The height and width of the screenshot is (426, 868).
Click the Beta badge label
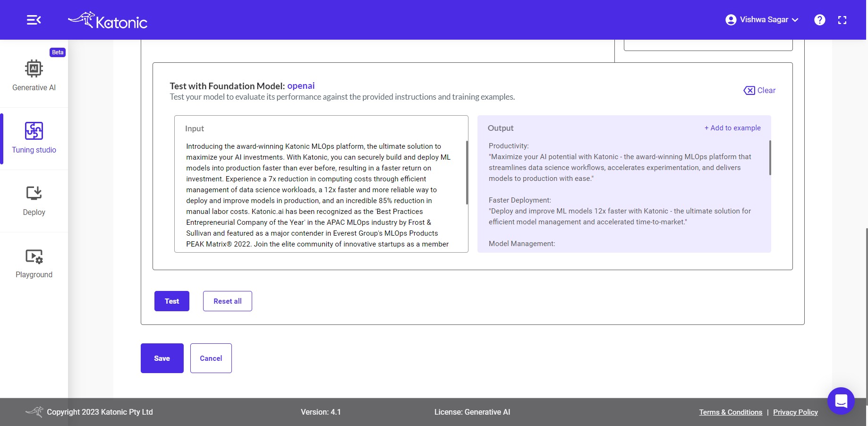click(x=58, y=52)
